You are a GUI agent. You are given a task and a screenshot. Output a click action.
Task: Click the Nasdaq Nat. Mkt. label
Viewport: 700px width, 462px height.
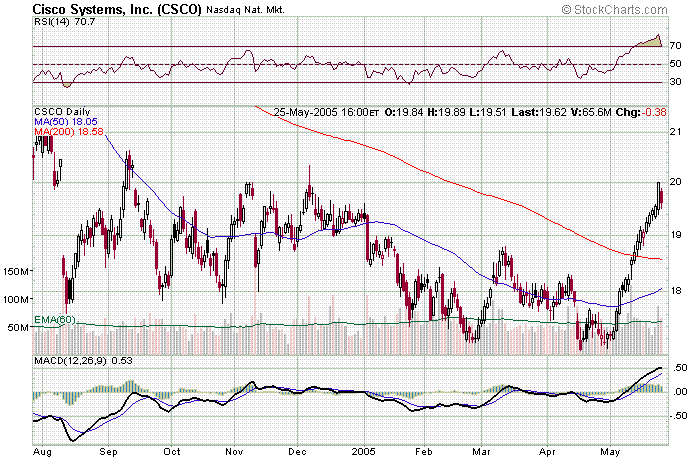(245, 10)
